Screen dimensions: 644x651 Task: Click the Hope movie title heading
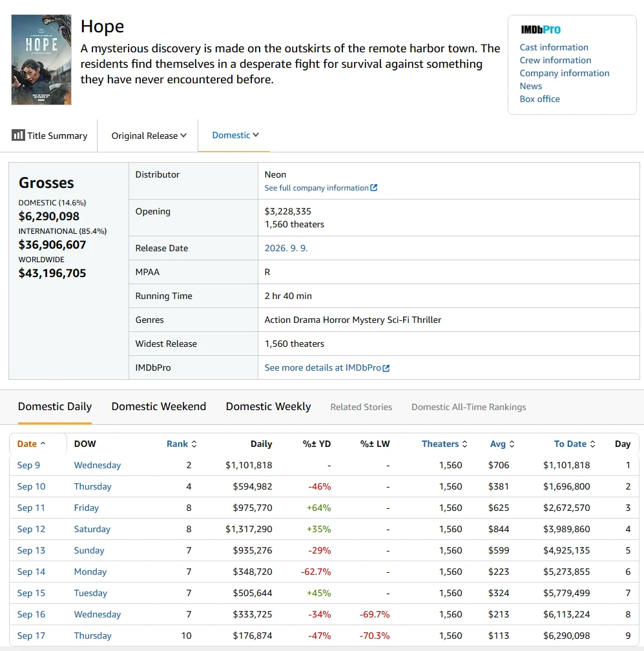coord(102,26)
